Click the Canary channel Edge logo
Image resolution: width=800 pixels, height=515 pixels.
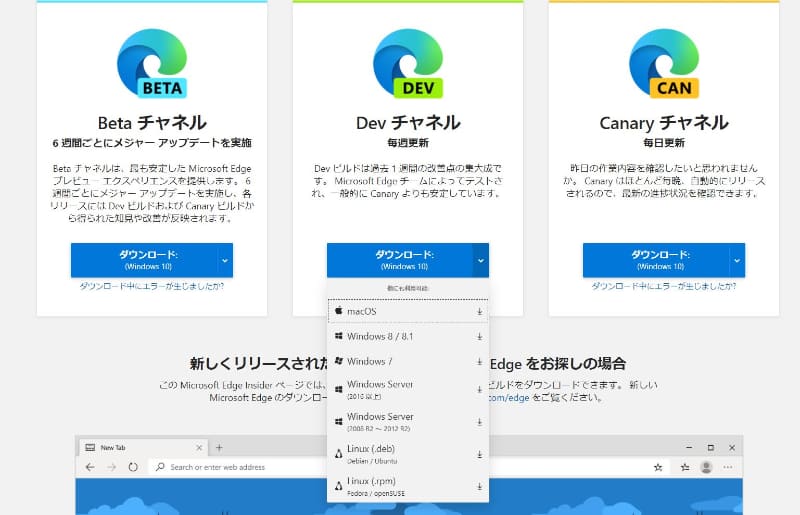[664, 63]
